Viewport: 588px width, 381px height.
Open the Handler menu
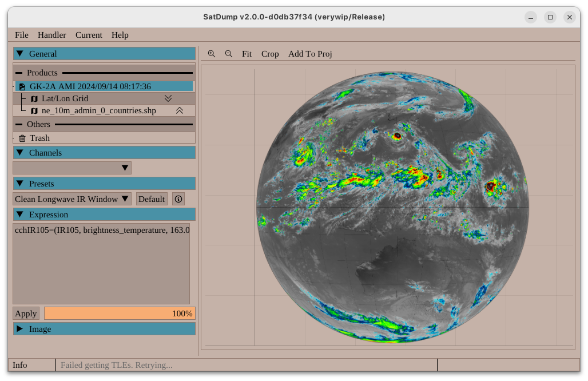(51, 35)
